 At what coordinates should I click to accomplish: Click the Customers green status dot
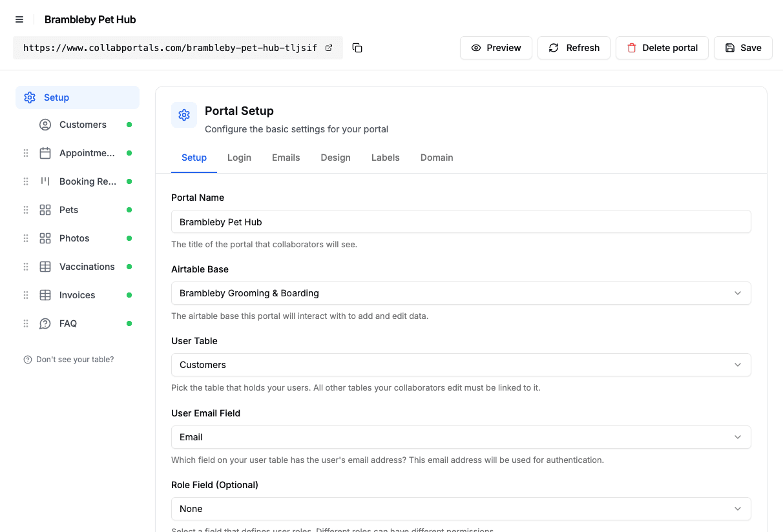click(129, 125)
